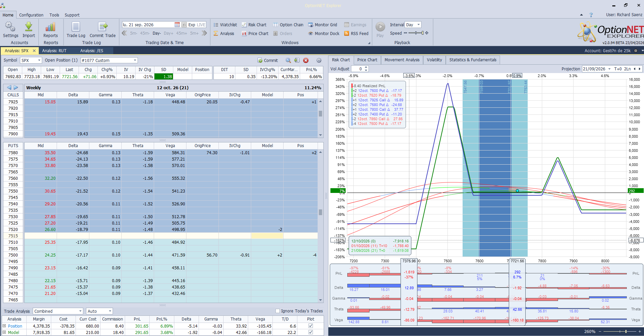Click the Commit Trade ribbon icon
The height and width of the screenshot is (336, 644).
tap(103, 30)
